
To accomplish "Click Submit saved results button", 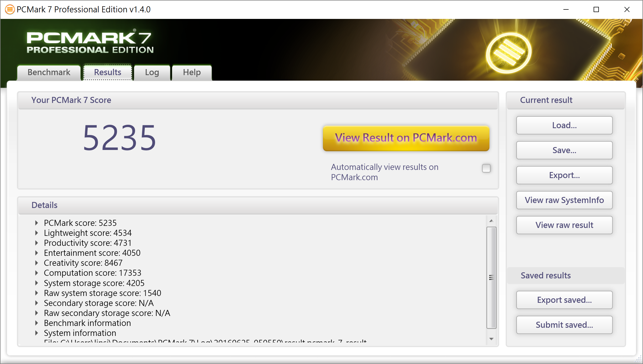I will click(565, 325).
